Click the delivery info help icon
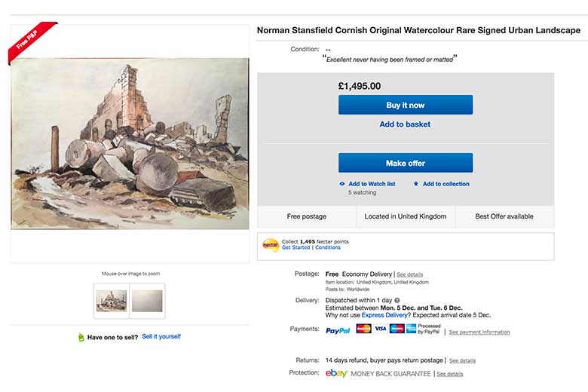 pyautogui.click(x=397, y=300)
